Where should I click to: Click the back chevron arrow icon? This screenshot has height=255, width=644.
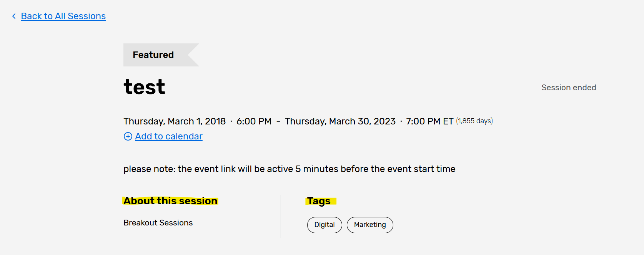(x=14, y=16)
